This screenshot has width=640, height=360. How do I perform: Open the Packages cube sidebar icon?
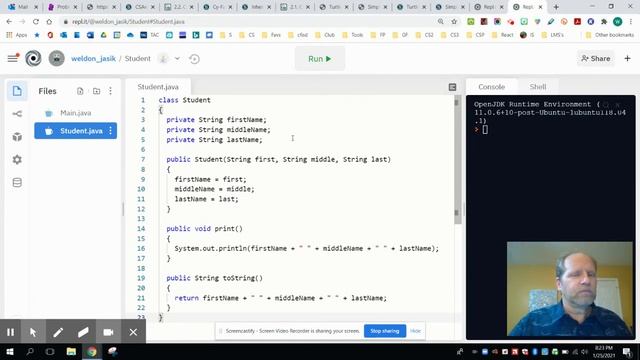pyautogui.click(x=17, y=137)
